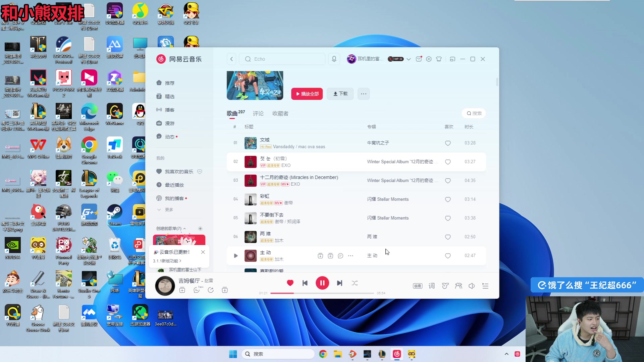Like the song 主动
The width and height of the screenshot is (644, 362).
pyautogui.click(x=448, y=256)
